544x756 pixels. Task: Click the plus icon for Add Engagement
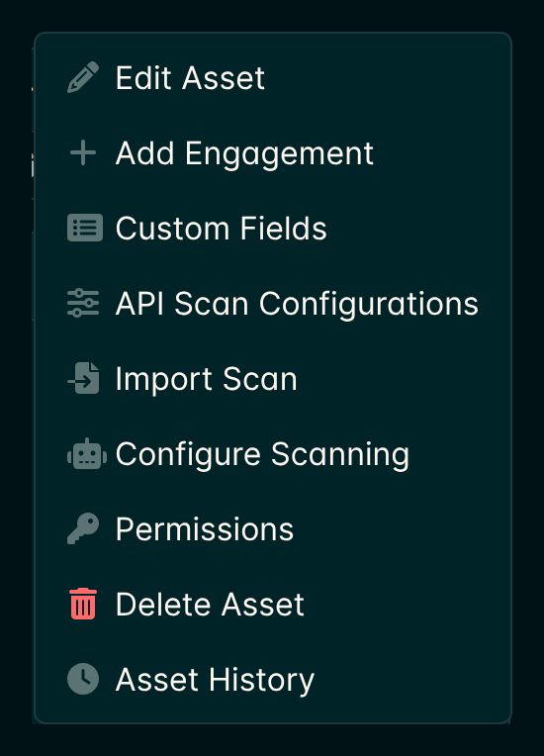point(83,152)
